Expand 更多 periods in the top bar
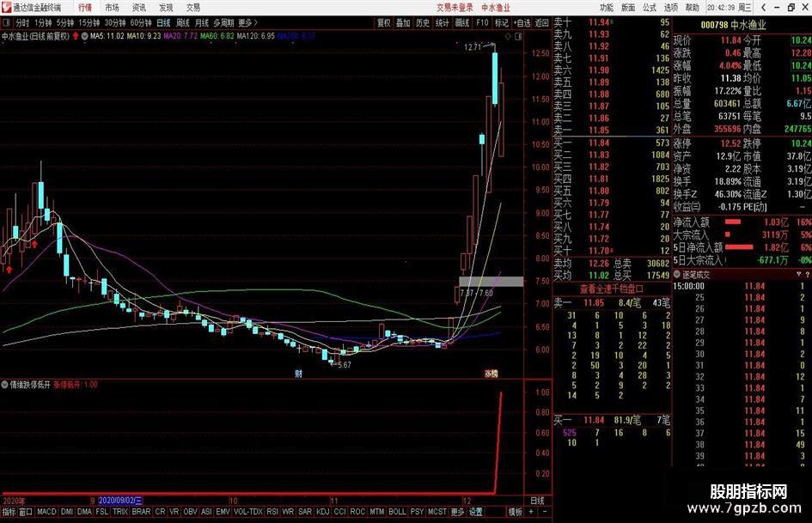The image size is (812, 523). pos(248,23)
